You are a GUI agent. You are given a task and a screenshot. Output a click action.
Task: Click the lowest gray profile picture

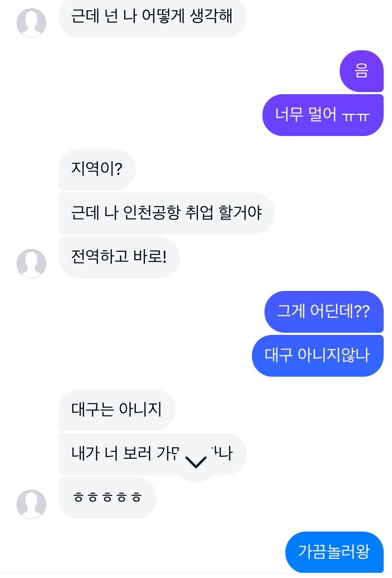(31, 504)
